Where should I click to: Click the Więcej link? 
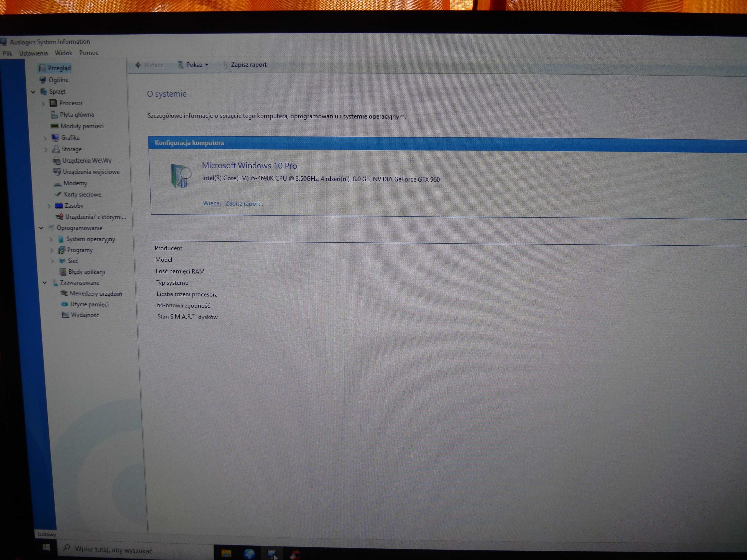pos(212,203)
